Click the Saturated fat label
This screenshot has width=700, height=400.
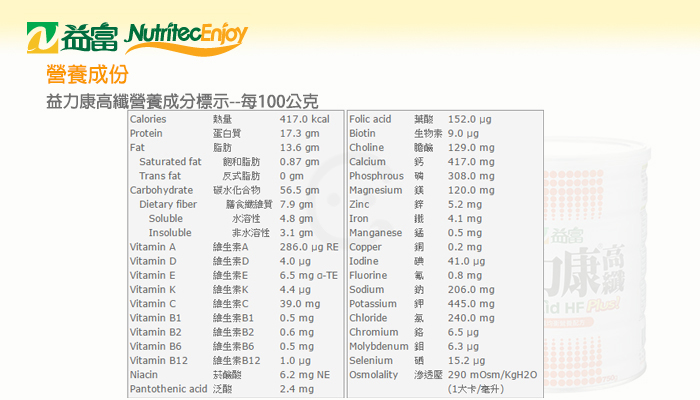coord(170,162)
